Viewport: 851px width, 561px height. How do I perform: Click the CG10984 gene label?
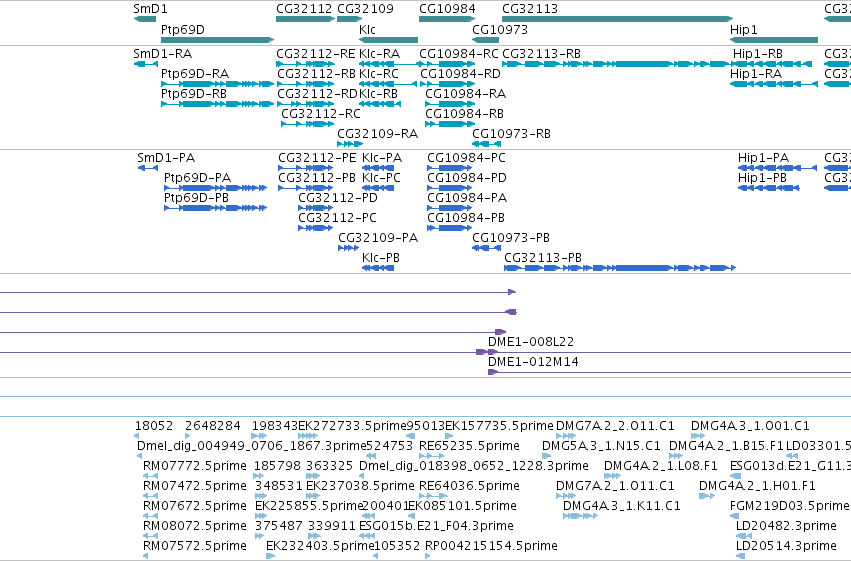point(447,9)
